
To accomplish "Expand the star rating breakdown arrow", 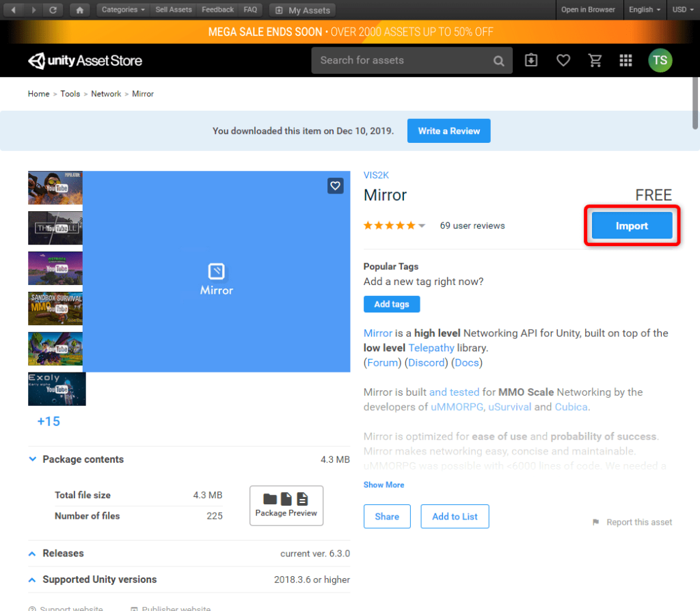I will point(422,226).
